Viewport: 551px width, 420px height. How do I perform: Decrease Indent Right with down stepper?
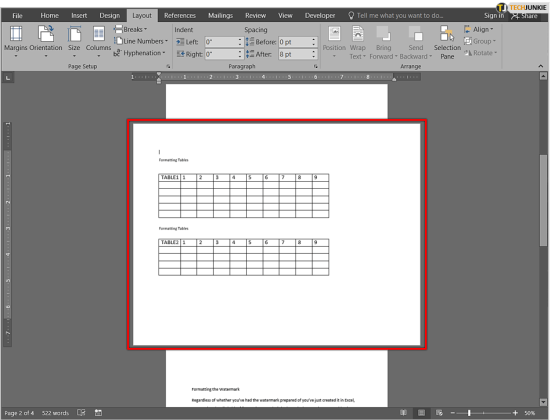(240, 57)
